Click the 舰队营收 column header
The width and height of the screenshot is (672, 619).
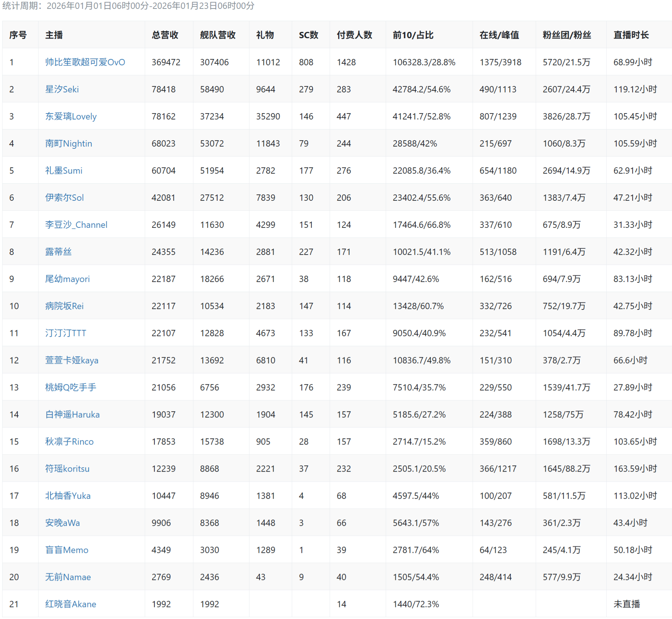coord(218,35)
